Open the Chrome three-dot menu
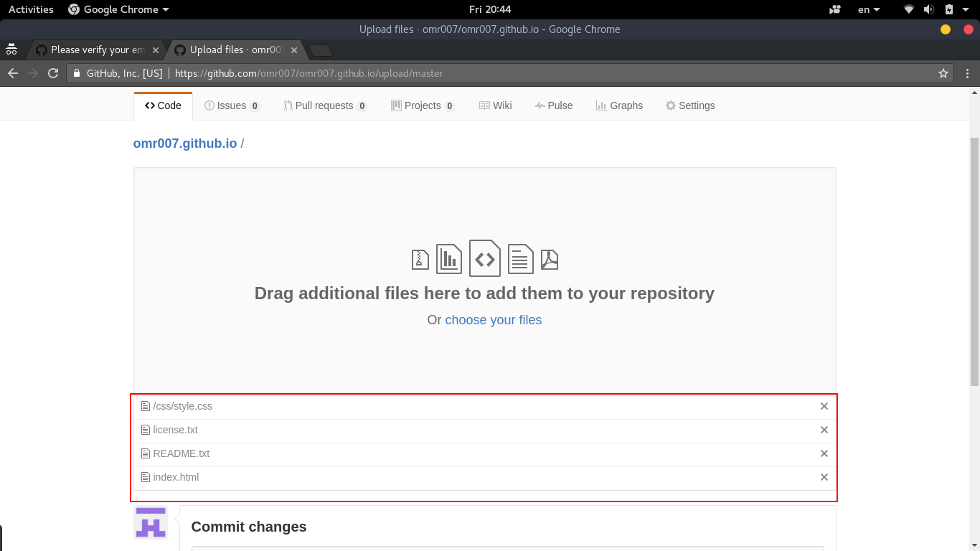 click(x=967, y=73)
